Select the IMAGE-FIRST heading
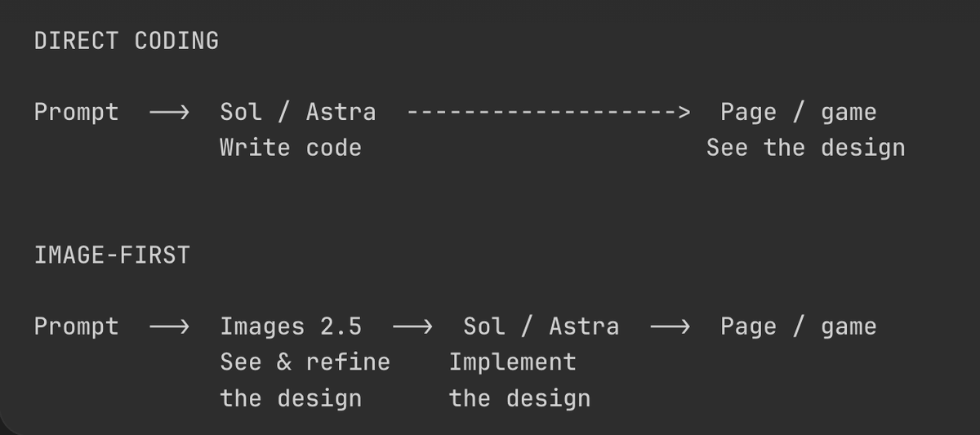Screen dimensions: 980x435 point(112,255)
